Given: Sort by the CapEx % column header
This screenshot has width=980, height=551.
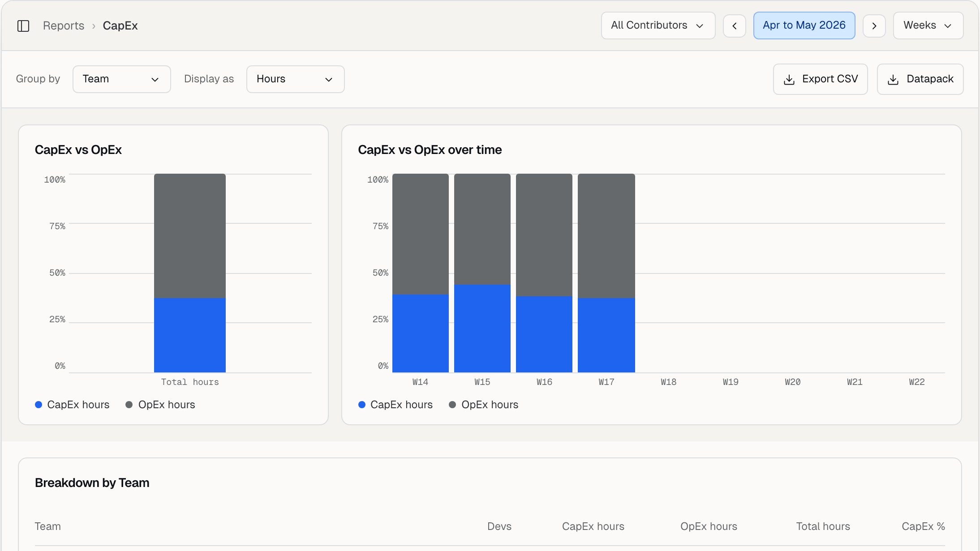Looking at the screenshot, I should (923, 526).
